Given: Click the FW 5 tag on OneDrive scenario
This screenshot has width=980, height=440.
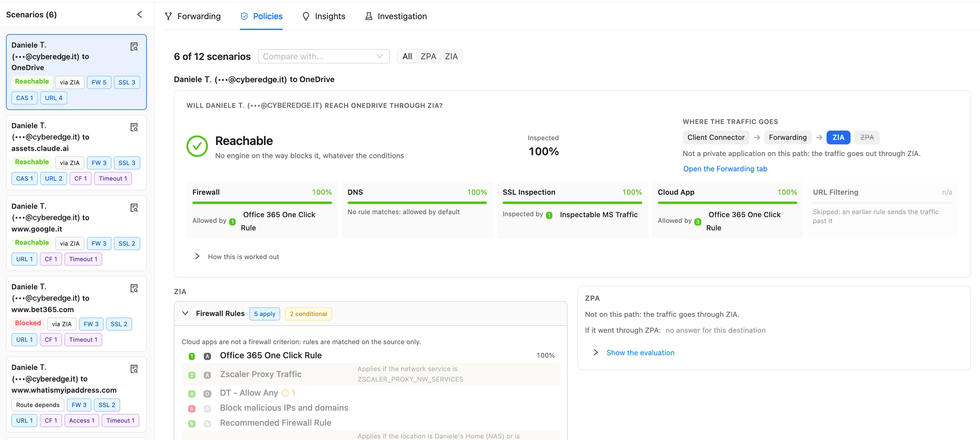Looking at the screenshot, I should click(x=99, y=82).
